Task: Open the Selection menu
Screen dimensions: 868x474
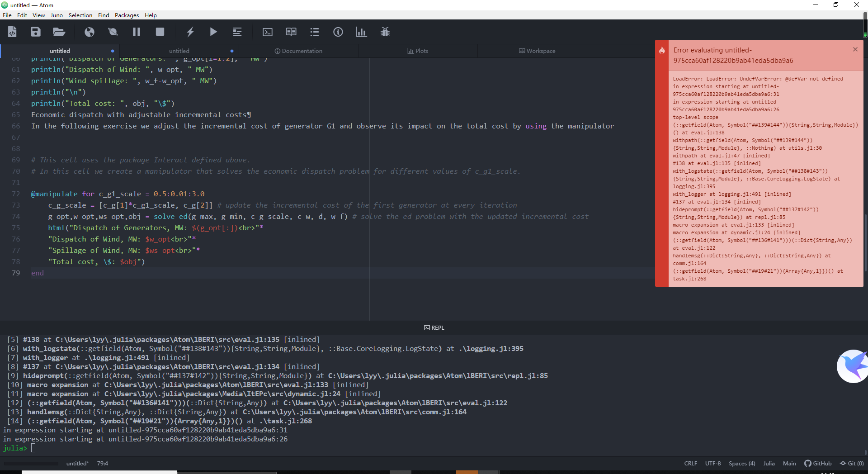Action: pos(80,15)
